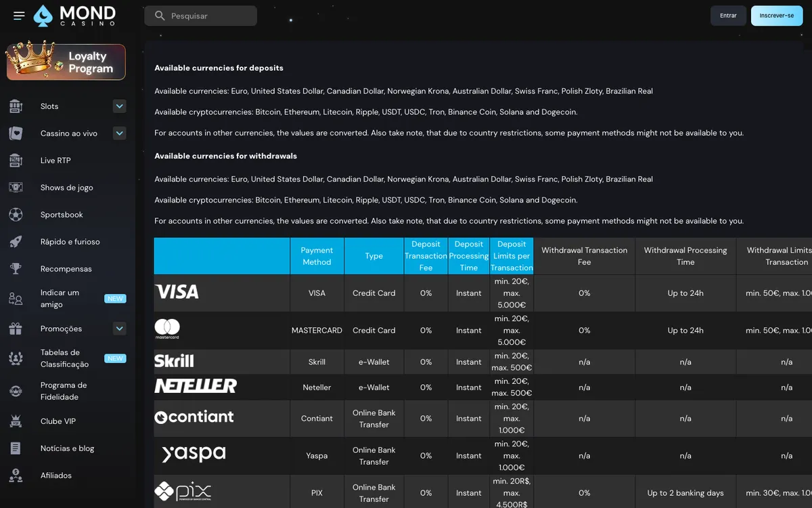Open Slots in the sidebar

pos(49,106)
